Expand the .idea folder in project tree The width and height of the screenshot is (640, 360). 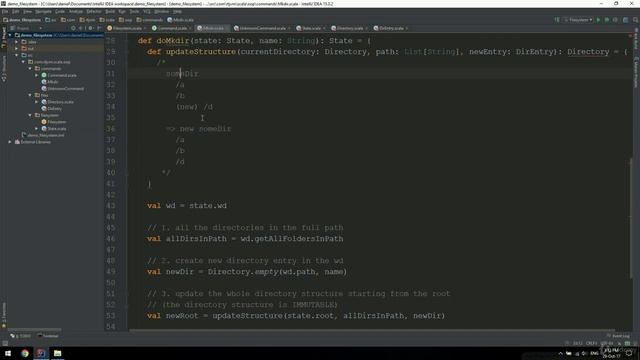pos(17,42)
